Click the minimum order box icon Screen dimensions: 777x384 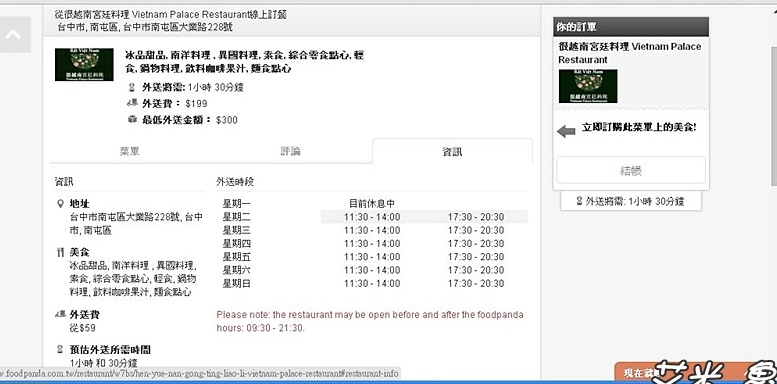(132, 119)
